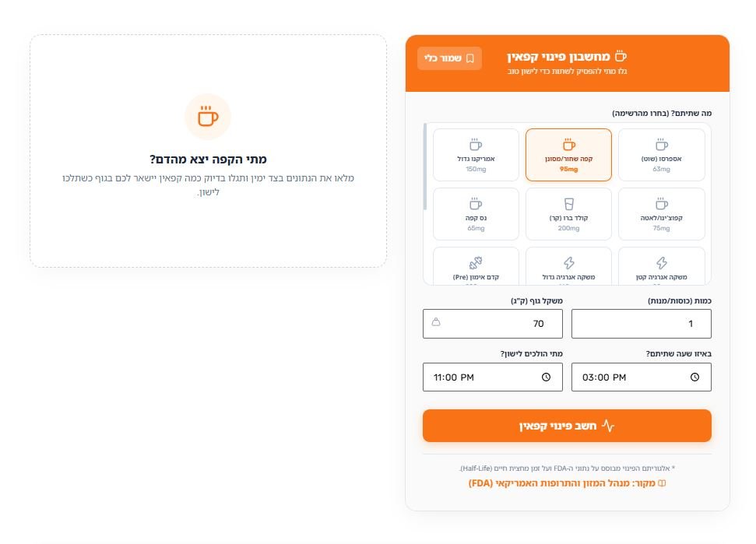
Task: Click the body weight kg field
Action: (x=493, y=323)
